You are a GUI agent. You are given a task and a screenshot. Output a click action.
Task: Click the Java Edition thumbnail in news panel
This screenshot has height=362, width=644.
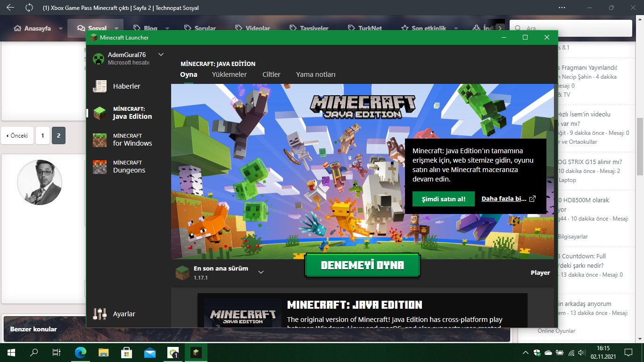[243, 313]
